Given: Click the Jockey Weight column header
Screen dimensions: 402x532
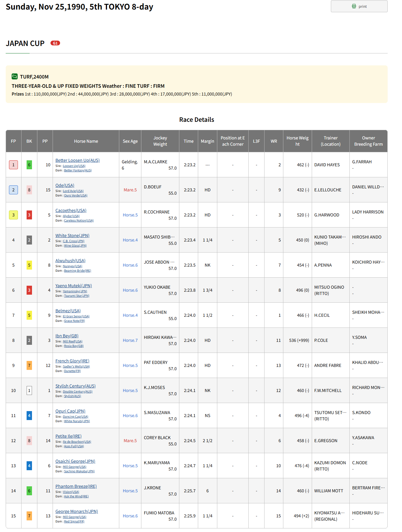Looking at the screenshot, I should coord(160,141).
